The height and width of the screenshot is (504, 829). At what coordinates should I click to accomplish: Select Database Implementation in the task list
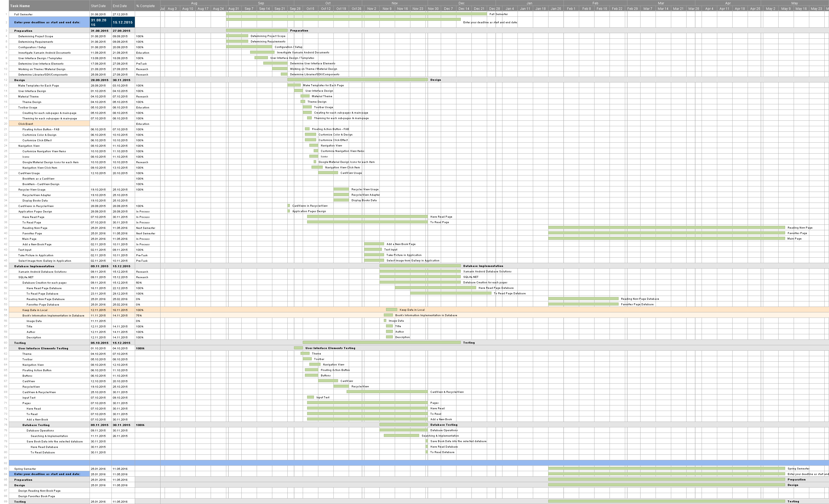pos(34,266)
